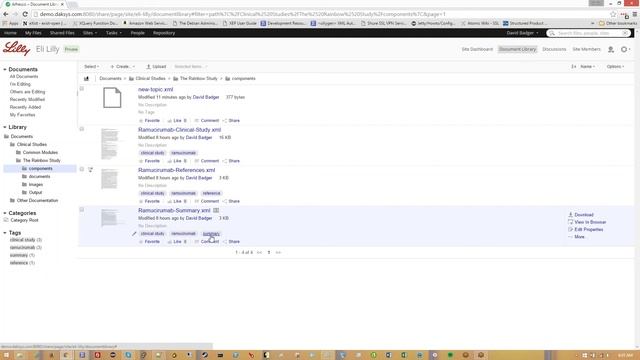Share the new-topic.xml document

[231, 121]
